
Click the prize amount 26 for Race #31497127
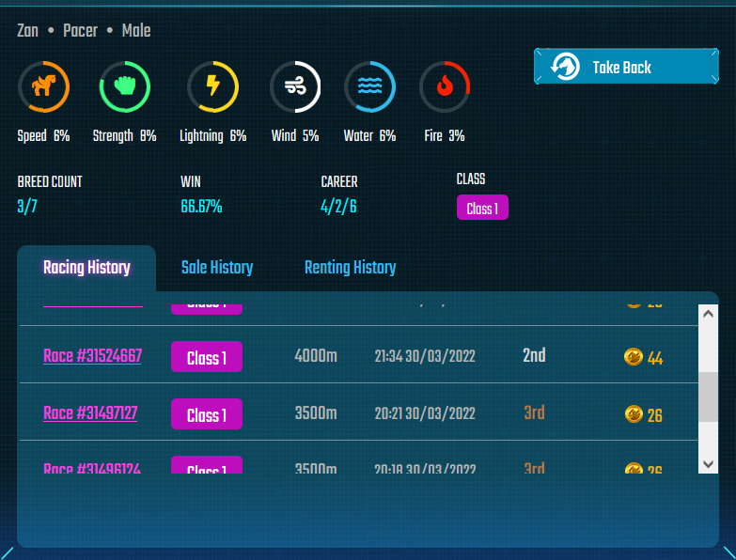[x=655, y=415]
